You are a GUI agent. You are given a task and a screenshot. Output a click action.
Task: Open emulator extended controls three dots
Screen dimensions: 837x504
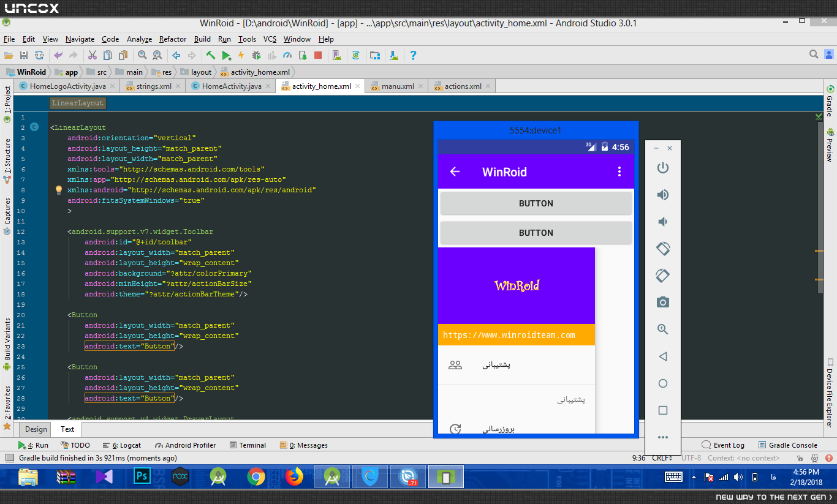(662, 437)
